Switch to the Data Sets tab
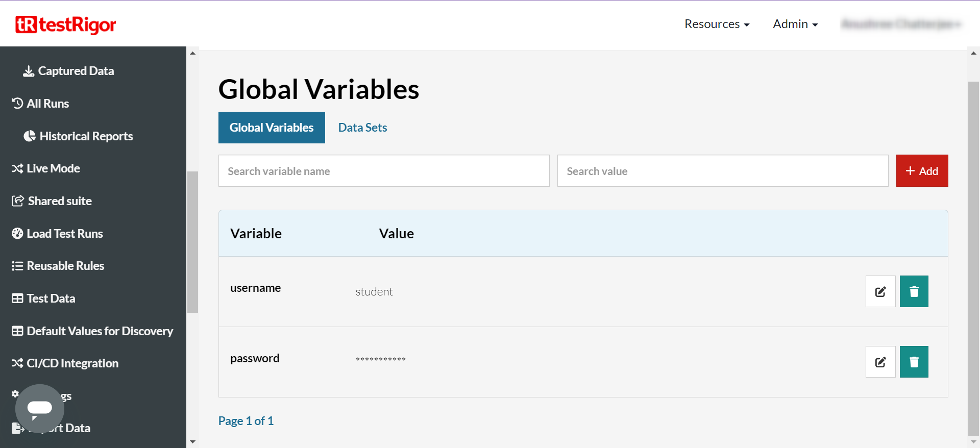Viewport: 980px width, 448px height. 362,128
